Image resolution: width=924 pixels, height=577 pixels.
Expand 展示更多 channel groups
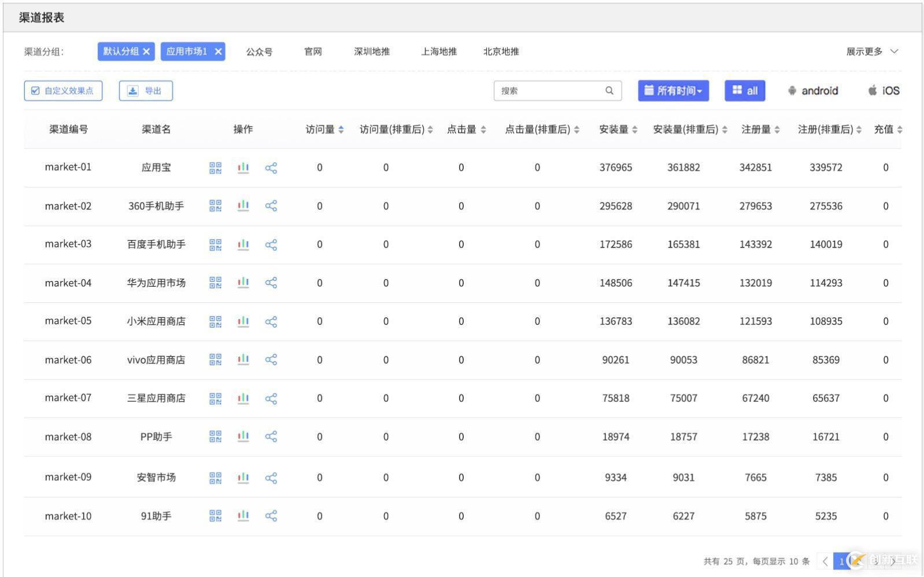coord(871,51)
